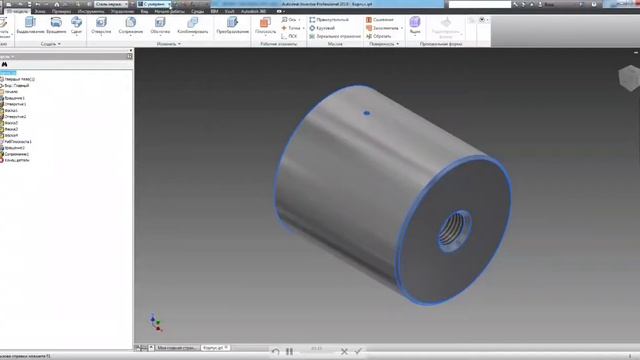The image size is (640, 360).
Task: Open the Начало работы ribbon tab
Action: [169, 11]
